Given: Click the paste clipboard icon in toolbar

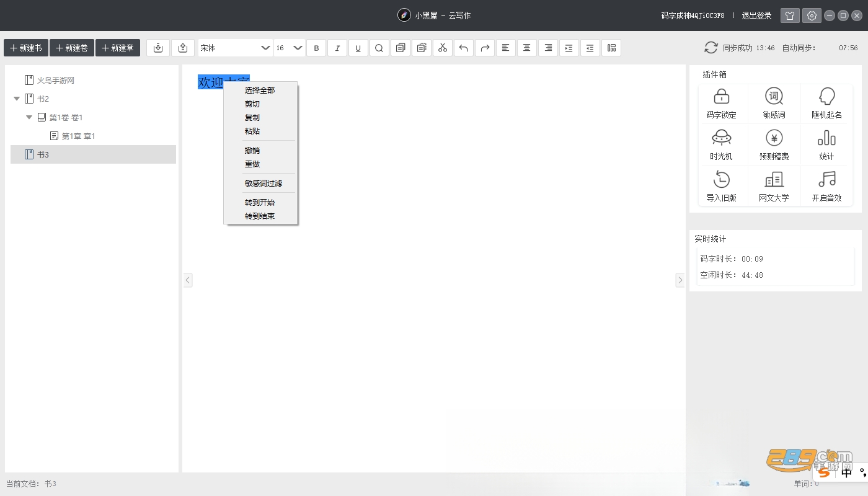Looking at the screenshot, I should pyautogui.click(x=422, y=48).
